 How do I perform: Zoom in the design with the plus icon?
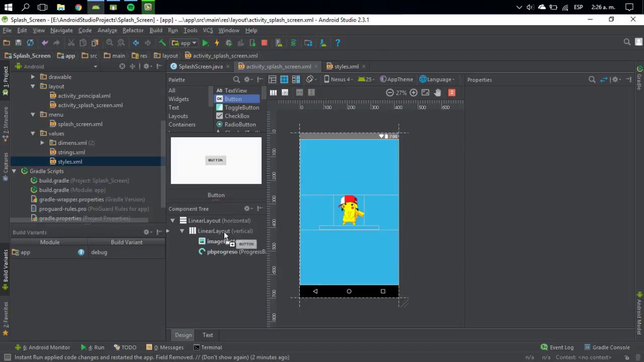tap(414, 93)
